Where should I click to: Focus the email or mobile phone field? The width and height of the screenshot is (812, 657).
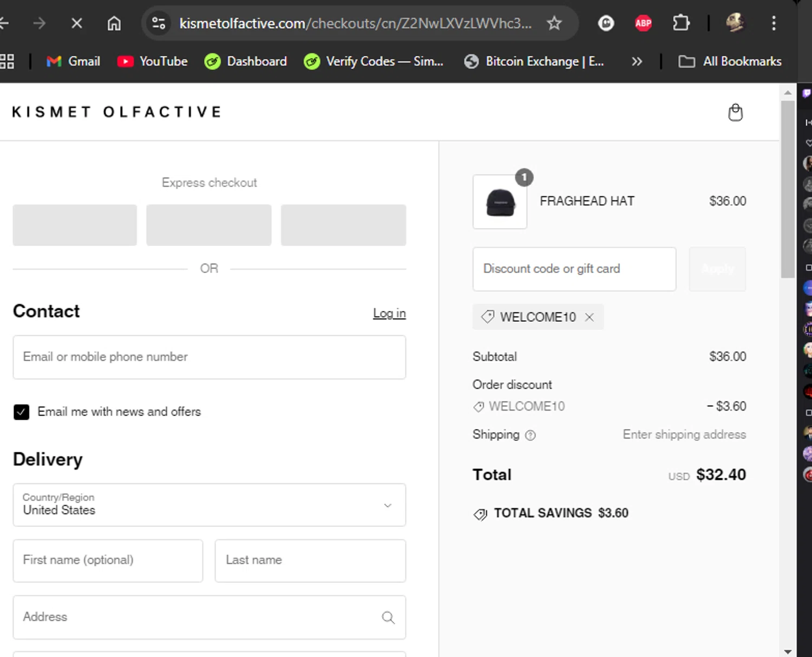pyautogui.click(x=209, y=357)
